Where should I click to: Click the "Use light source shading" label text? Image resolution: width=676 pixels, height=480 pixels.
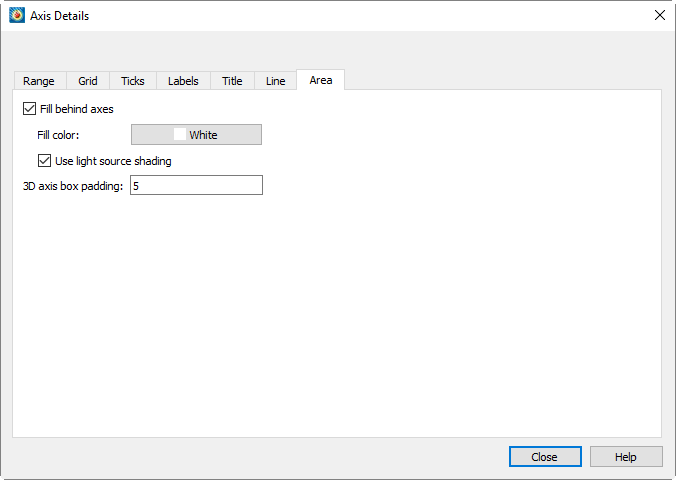pos(113,161)
